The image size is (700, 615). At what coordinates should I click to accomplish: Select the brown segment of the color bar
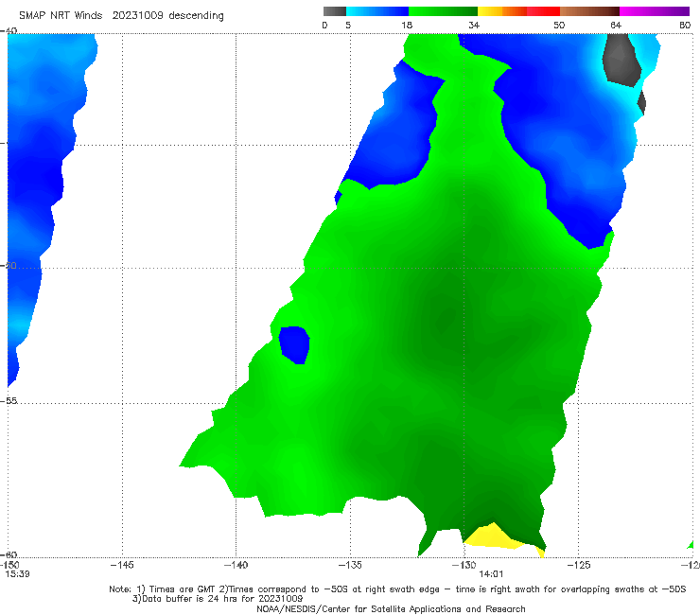click(x=589, y=11)
